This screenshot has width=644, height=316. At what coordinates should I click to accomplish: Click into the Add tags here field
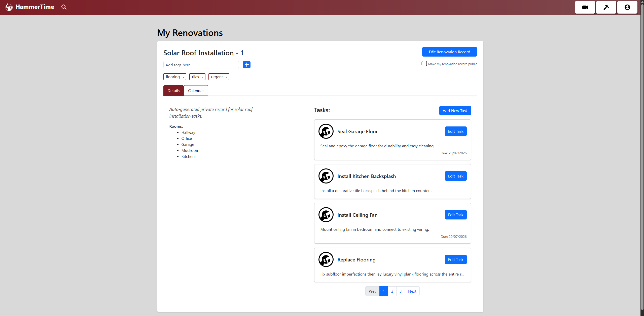point(201,65)
